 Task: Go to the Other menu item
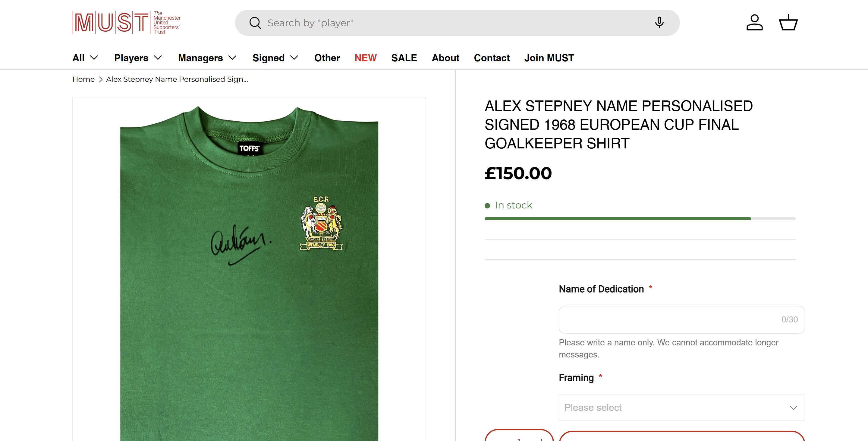pos(327,58)
